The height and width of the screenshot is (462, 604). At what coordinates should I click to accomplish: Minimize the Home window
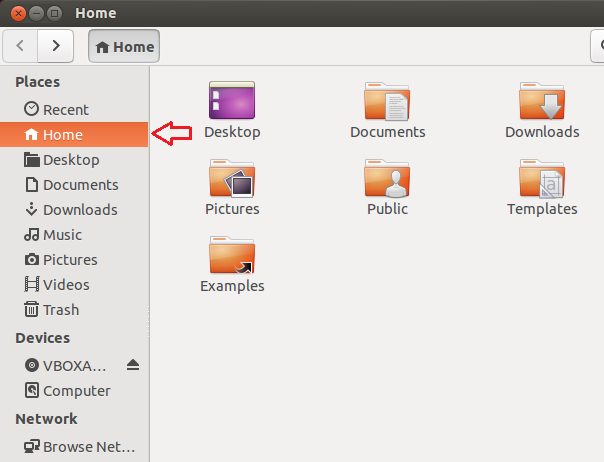[37, 13]
